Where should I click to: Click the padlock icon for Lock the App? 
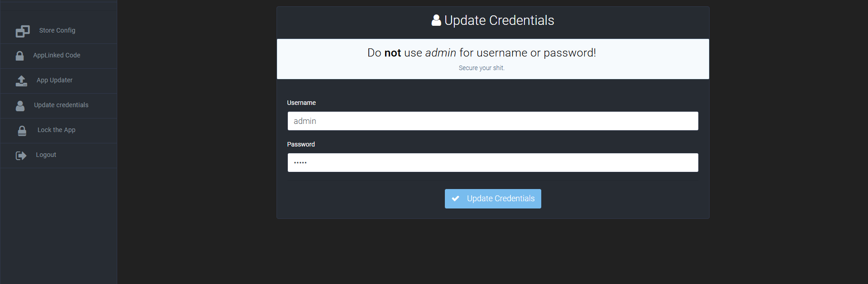pyautogui.click(x=22, y=130)
